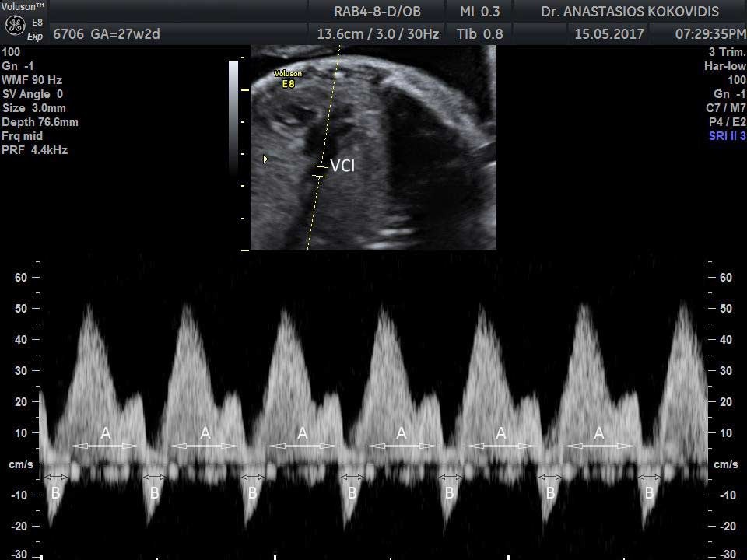Click the -20 mark on the left velocity scale
Image resolution: width=747 pixels, height=560 pixels.
tap(19, 527)
